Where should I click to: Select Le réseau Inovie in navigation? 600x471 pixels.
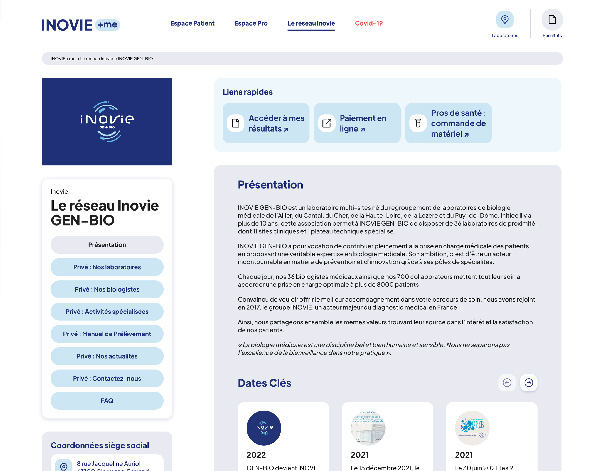pos(311,22)
